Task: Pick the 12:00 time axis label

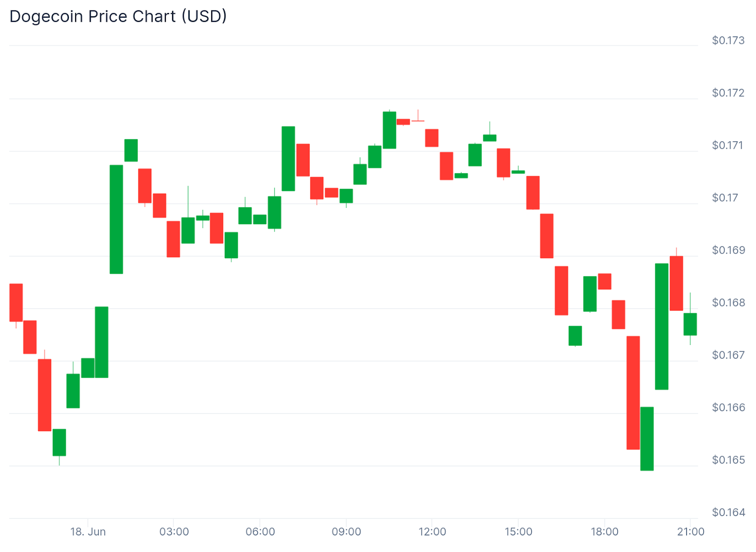Action: [432, 532]
